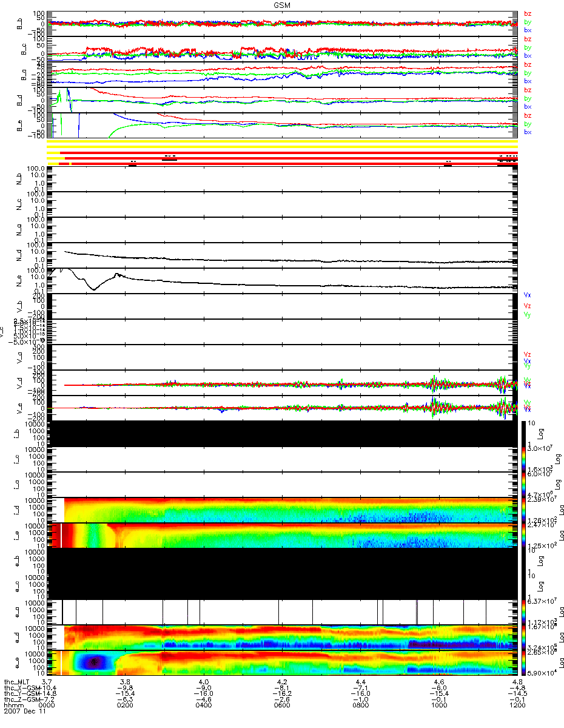
Task: Click the B_c magnetic field plot panel
Action: [282, 49]
